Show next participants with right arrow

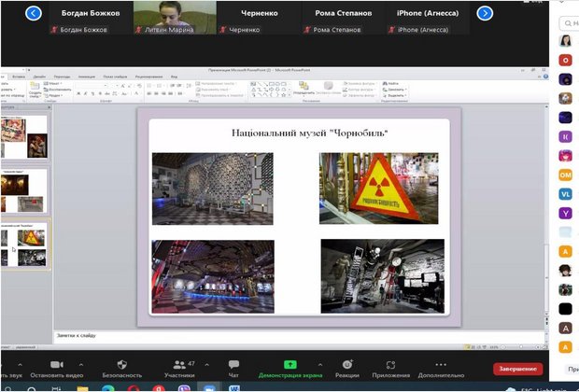click(485, 13)
